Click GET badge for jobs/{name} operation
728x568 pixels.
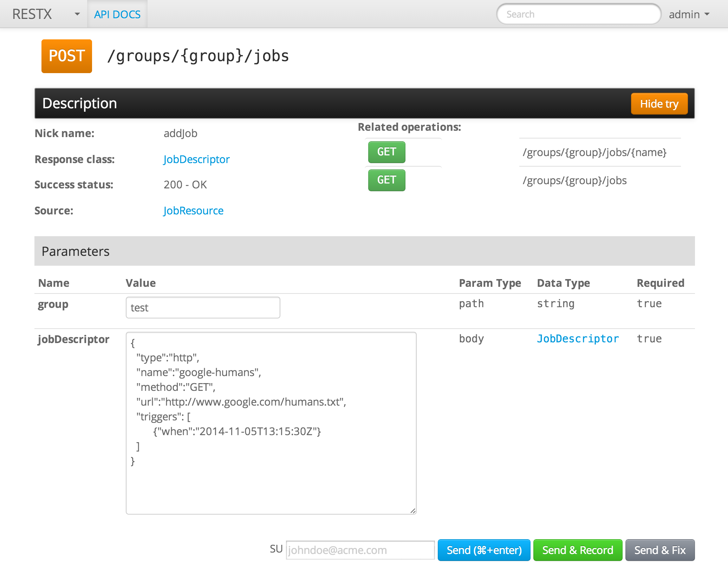[386, 152]
